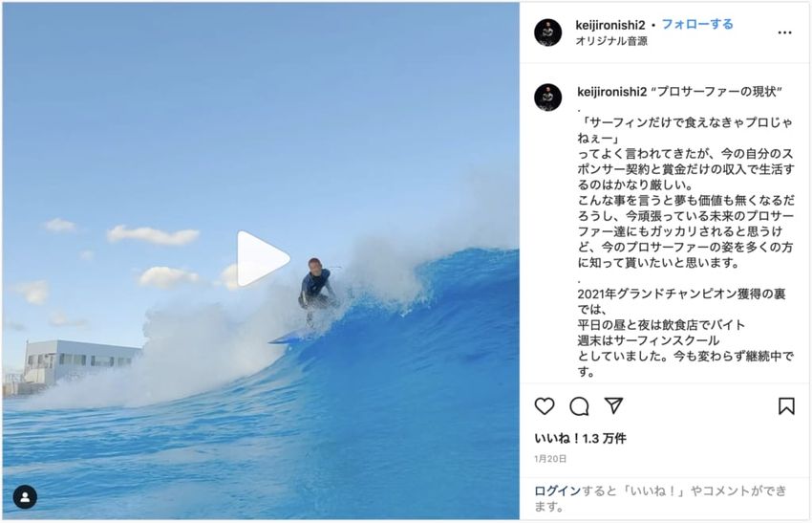Open the three-dot more options menu
This screenshot has height=523, width=812.
coord(784,33)
